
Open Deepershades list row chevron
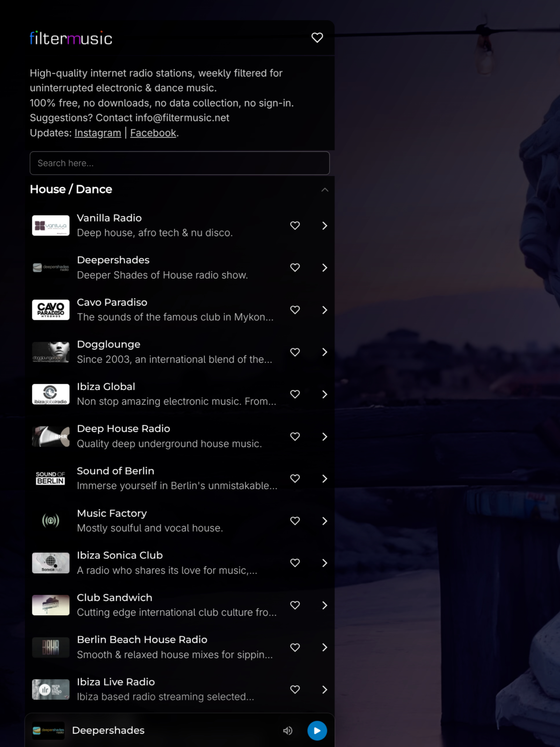pos(325,267)
